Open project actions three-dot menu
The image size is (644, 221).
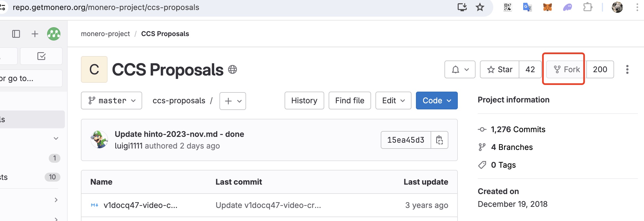(627, 69)
